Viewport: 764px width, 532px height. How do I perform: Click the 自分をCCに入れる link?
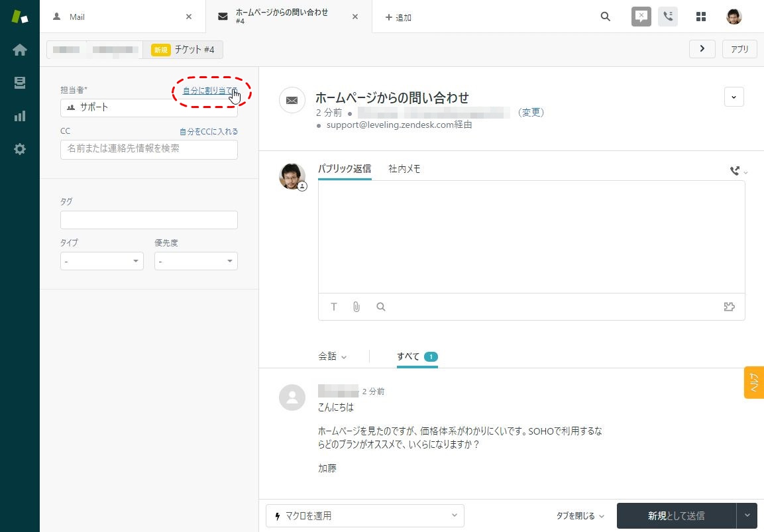tap(208, 132)
